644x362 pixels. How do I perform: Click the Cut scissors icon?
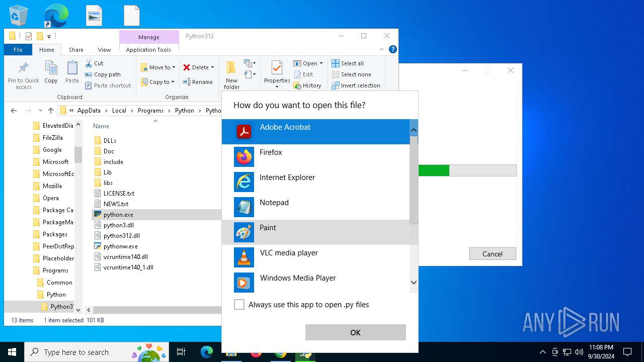[89, 63]
